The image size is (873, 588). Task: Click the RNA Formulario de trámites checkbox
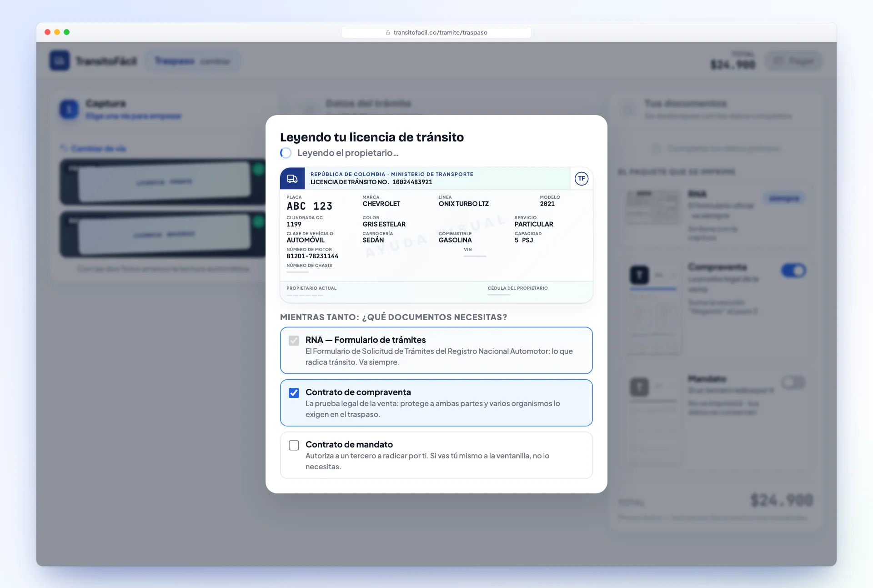coord(294,341)
